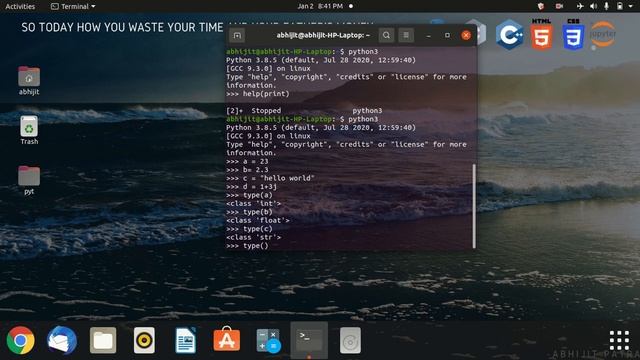The width and height of the screenshot is (640, 360).
Task: Open the Jupyter desktop icon
Action: click(603, 35)
